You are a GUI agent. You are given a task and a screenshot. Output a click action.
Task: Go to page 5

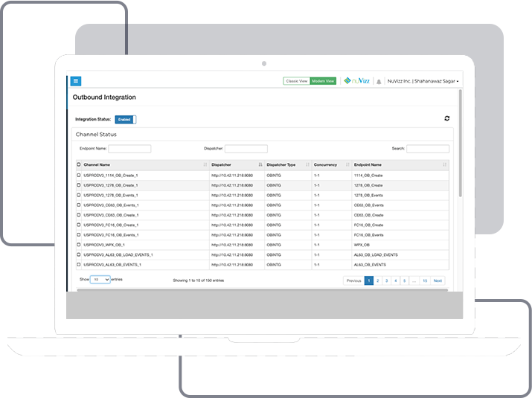[404, 280]
